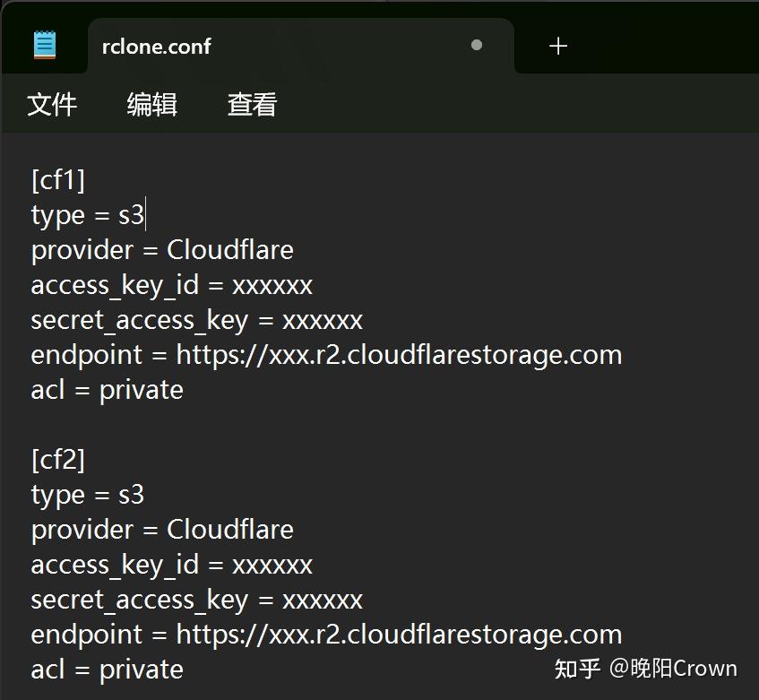The height and width of the screenshot is (700, 759).
Task: Click the [cf1] section header line
Action: [60, 180]
